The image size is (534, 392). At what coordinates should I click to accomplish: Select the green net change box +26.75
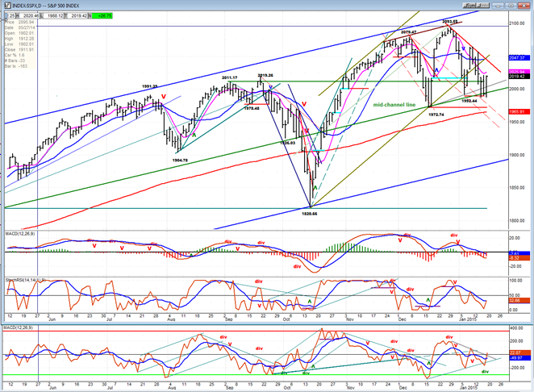point(102,15)
